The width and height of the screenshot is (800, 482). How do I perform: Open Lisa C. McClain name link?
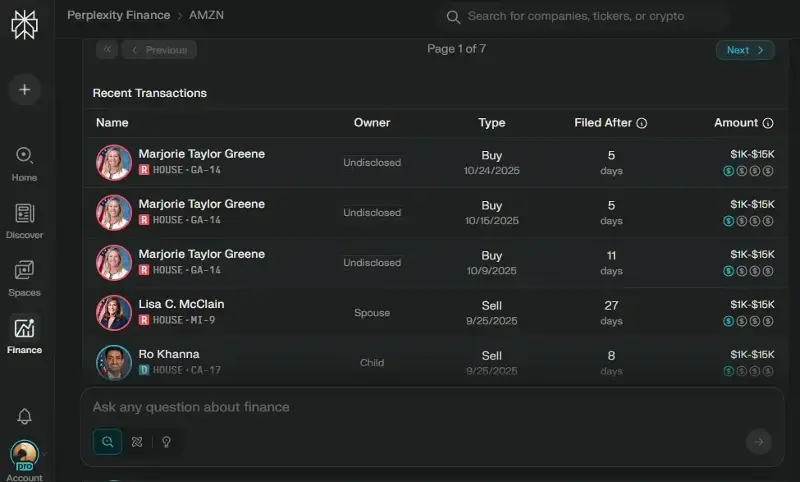click(181, 304)
